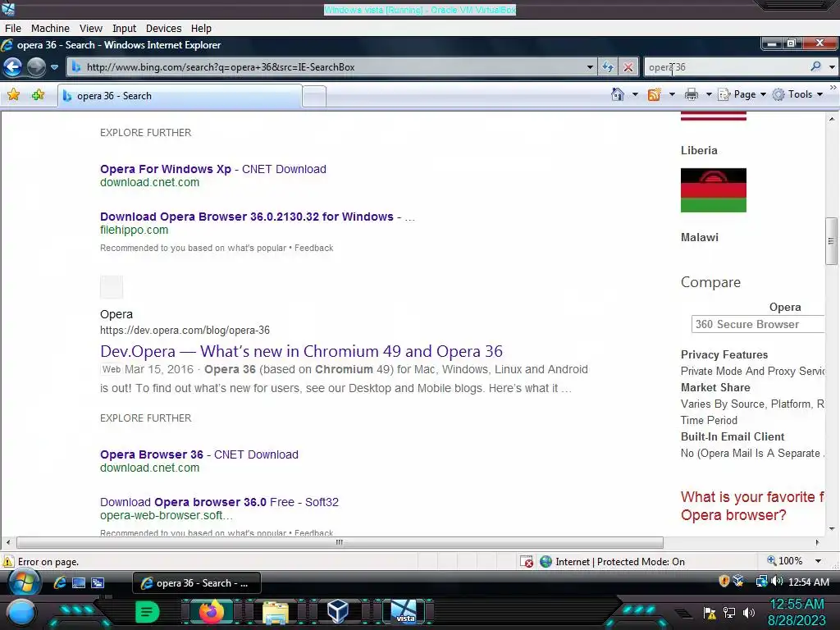Click the Malawi flag thumbnail
840x630 pixels.
point(713,190)
